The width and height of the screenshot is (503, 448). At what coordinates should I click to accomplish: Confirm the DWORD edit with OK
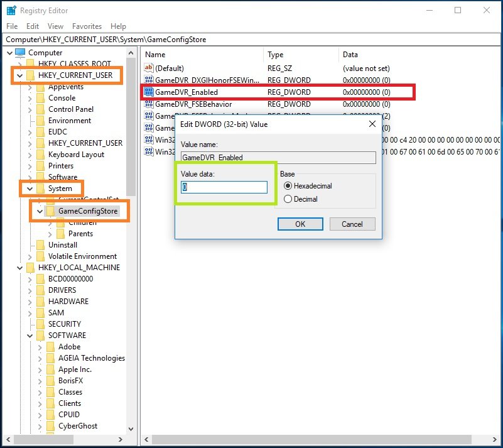(300, 224)
